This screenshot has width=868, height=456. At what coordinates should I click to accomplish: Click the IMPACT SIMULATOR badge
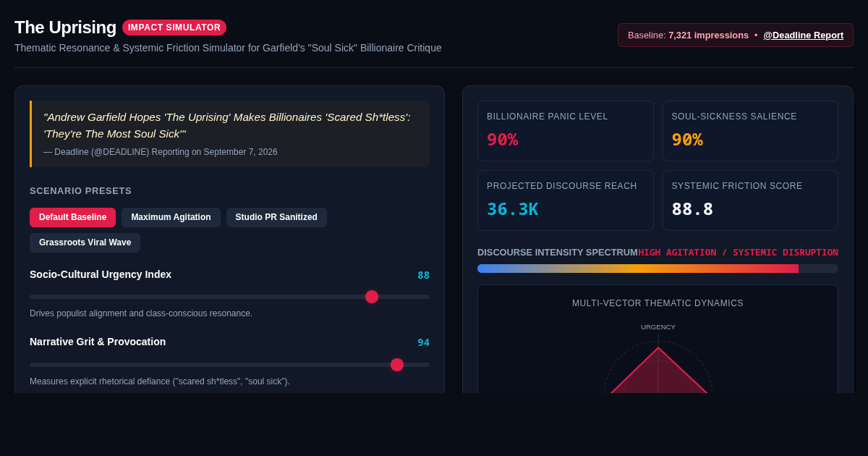[174, 28]
